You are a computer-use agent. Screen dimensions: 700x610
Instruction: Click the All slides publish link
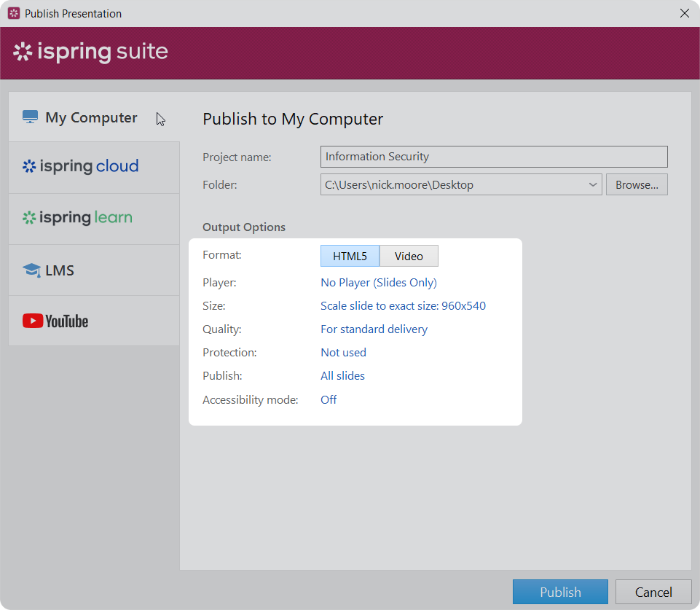342,376
